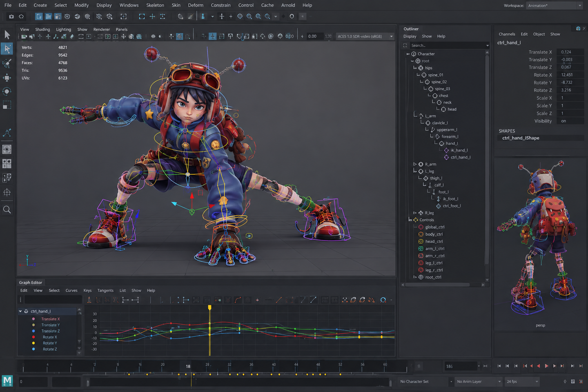This screenshot has height=392, width=588.
Task: Play the animation forward
Action: coord(546,366)
